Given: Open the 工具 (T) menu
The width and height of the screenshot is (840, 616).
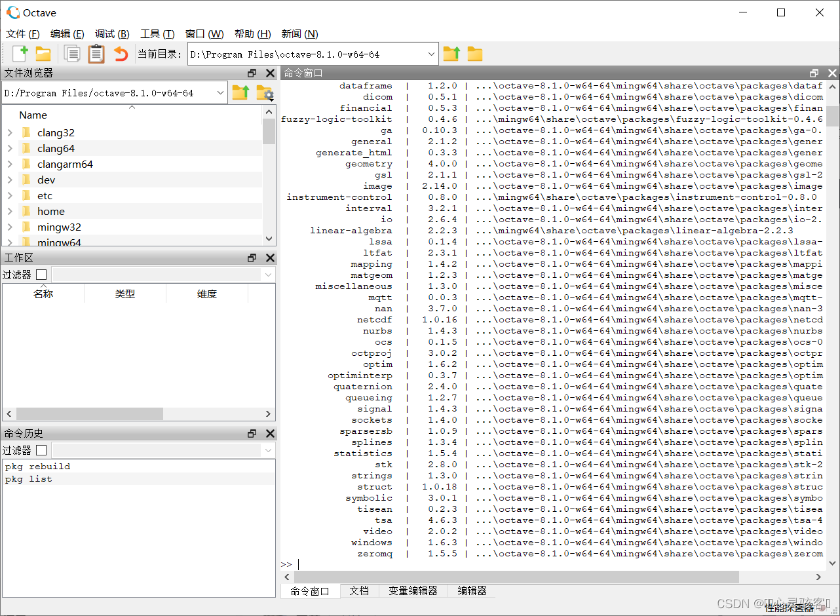Looking at the screenshot, I should (157, 34).
